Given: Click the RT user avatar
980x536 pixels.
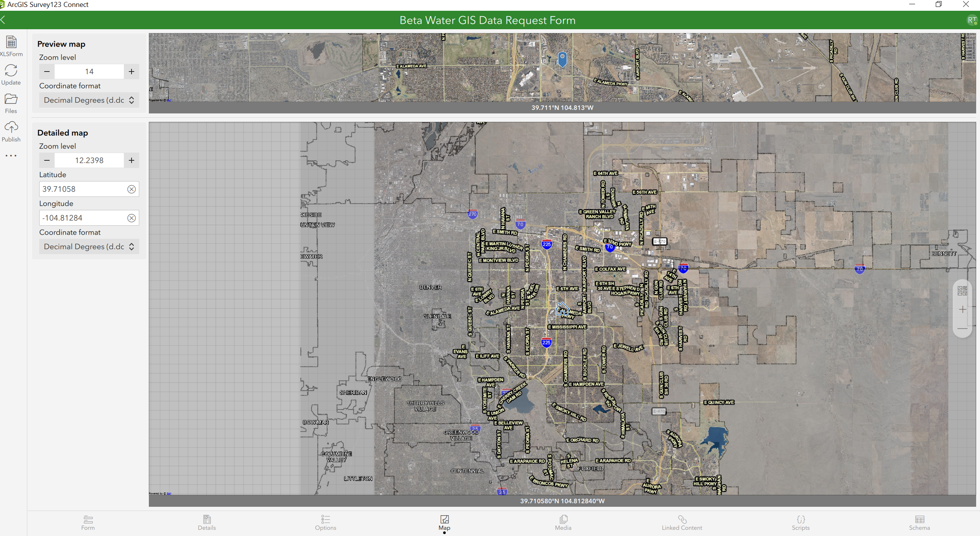Looking at the screenshot, I should 972,20.
